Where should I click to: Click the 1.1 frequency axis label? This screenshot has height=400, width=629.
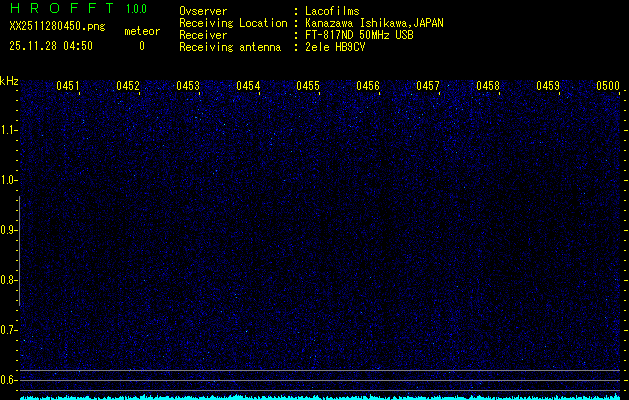point(9,130)
